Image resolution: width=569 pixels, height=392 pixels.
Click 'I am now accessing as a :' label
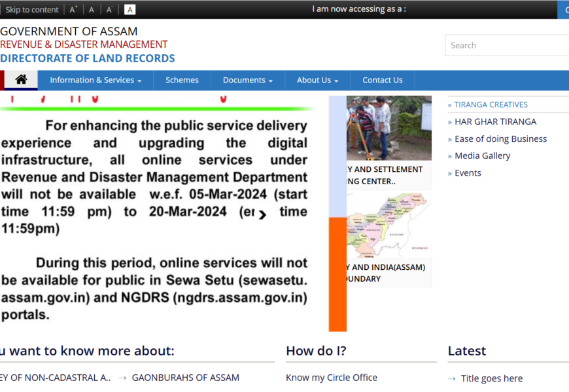click(x=359, y=9)
